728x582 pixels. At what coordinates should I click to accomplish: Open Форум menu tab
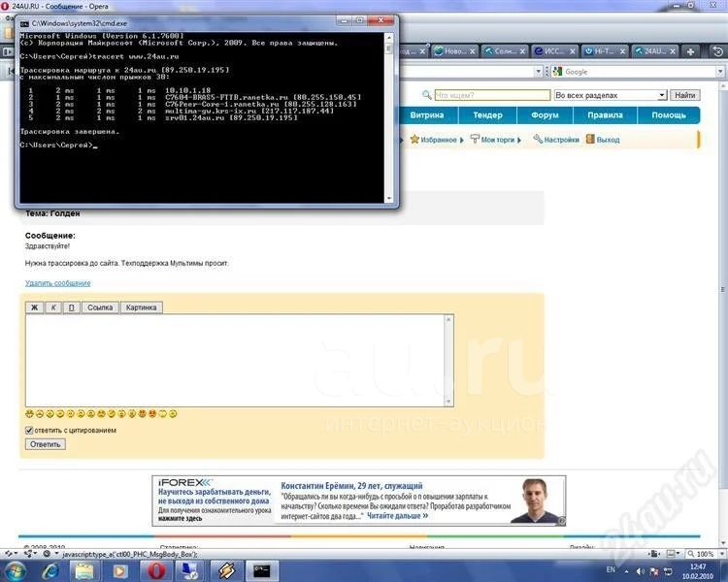tap(545, 115)
